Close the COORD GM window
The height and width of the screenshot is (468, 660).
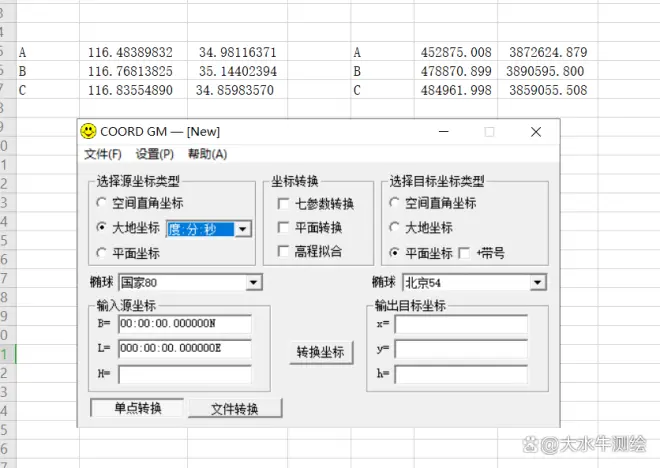pos(536,131)
